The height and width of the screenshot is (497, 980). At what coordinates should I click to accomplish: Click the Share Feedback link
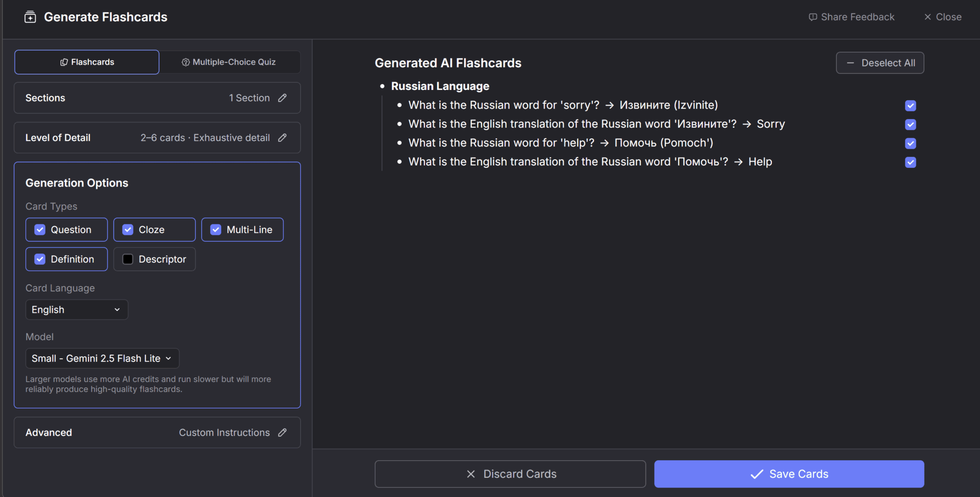(x=857, y=17)
